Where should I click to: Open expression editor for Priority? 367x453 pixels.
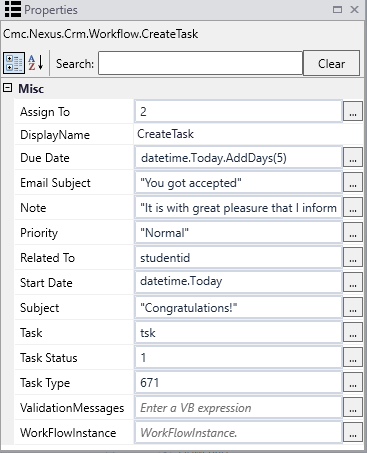coord(353,233)
